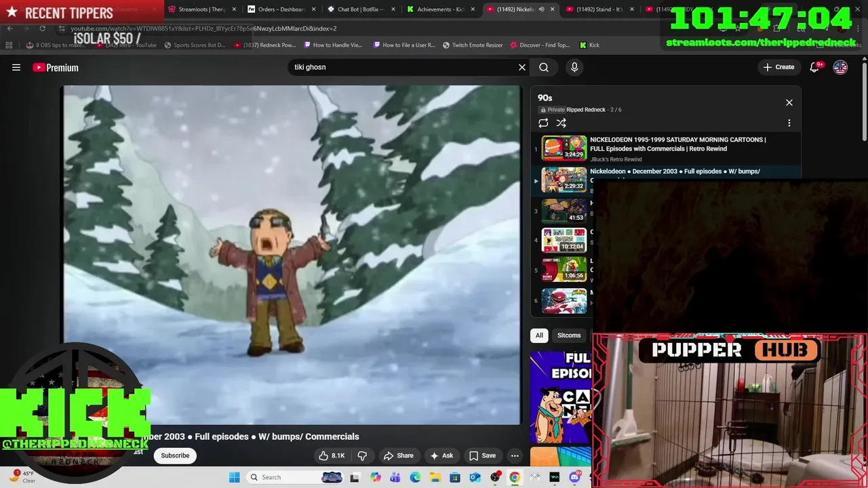Open 90s playlist three-dot options
868x488 pixels.
(x=789, y=123)
